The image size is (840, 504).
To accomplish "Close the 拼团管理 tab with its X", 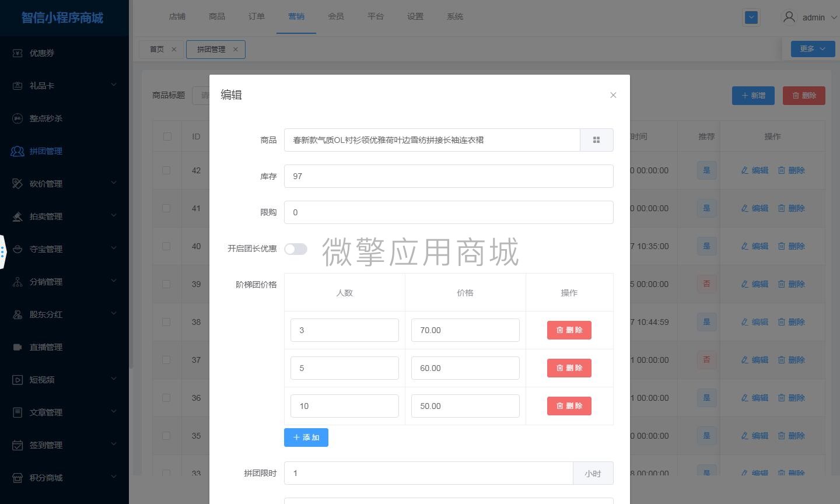I will coord(236,50).
